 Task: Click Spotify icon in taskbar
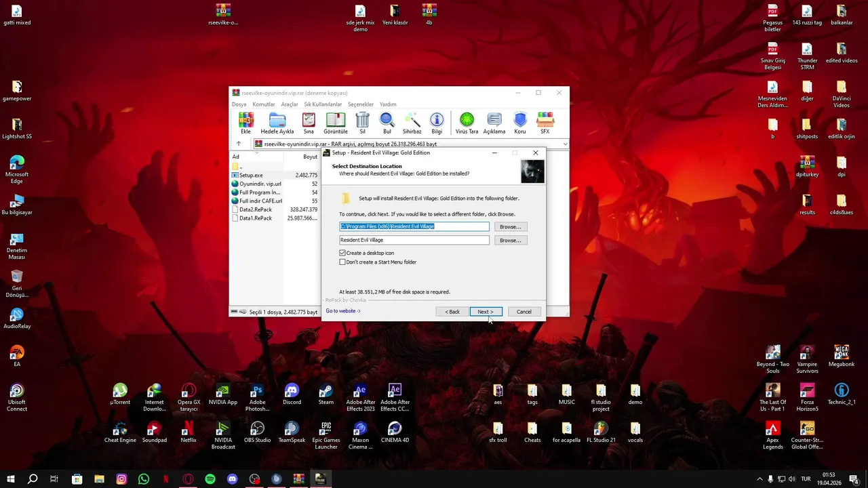[x=210, y=479]
